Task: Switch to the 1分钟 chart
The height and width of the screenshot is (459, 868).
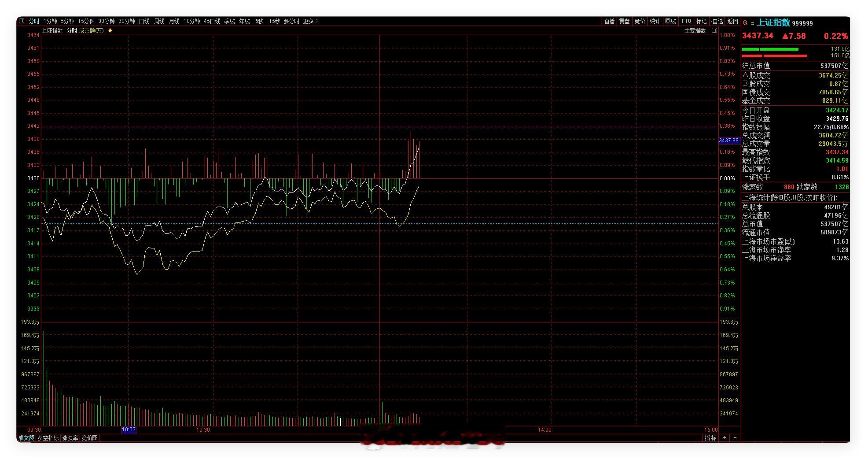Action: tap(50, 21)
